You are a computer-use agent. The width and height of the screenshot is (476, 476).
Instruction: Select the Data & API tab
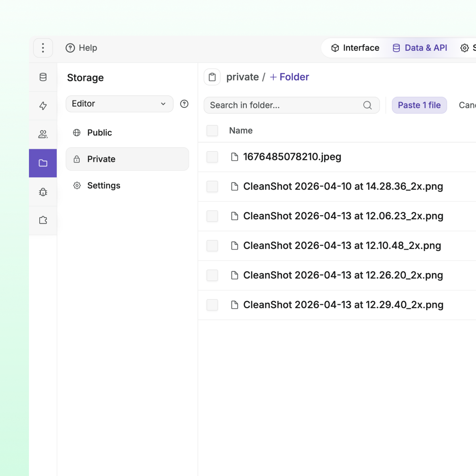click(420, 48)
